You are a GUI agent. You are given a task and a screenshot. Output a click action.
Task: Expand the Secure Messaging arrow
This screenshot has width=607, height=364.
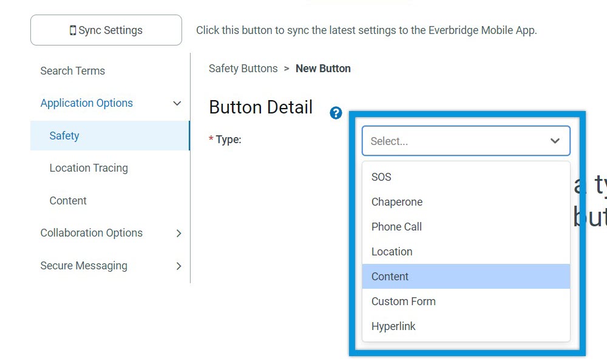(178, 266)
